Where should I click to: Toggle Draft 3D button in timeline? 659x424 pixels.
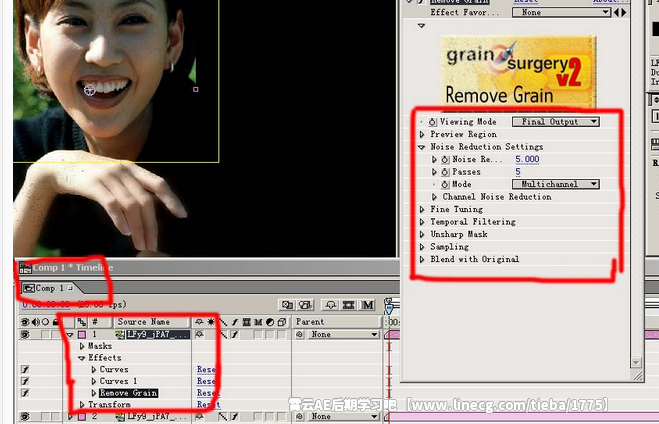[306, 305]
